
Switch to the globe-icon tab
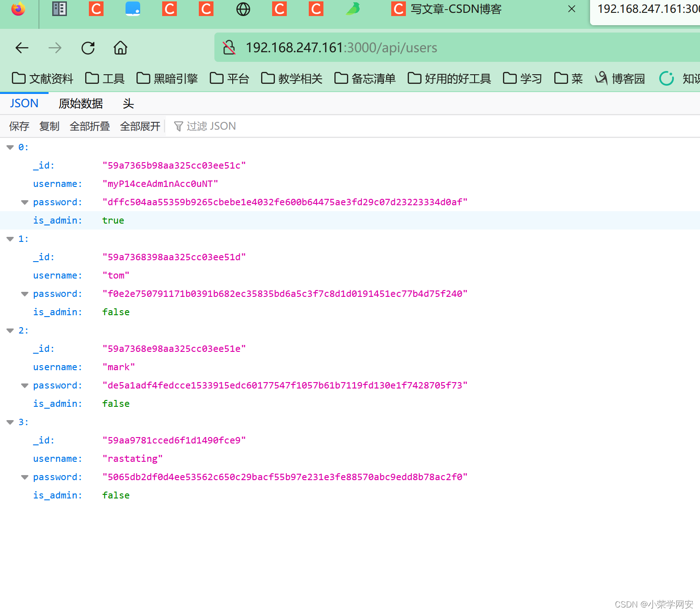[x=243, y=9]
